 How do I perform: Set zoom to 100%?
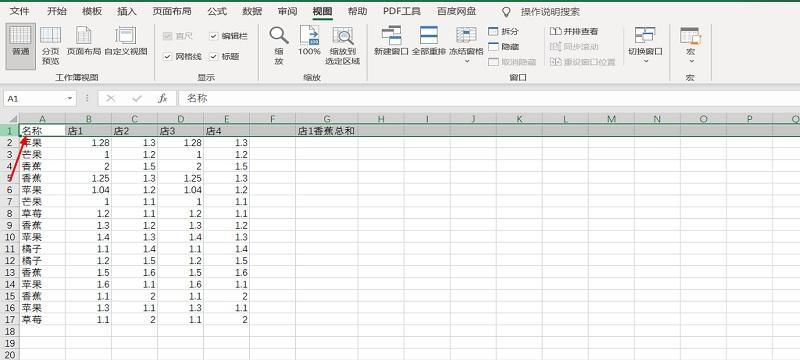point(309,41)
